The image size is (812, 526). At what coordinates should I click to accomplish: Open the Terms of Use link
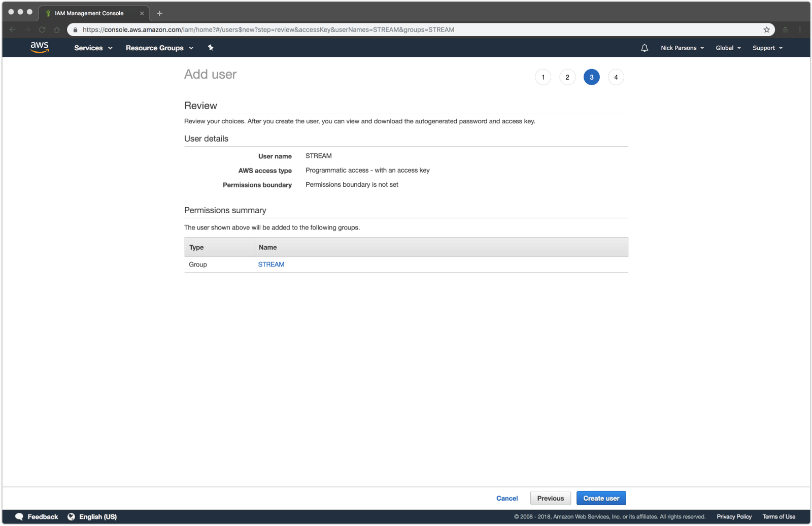tap(779, 517)
